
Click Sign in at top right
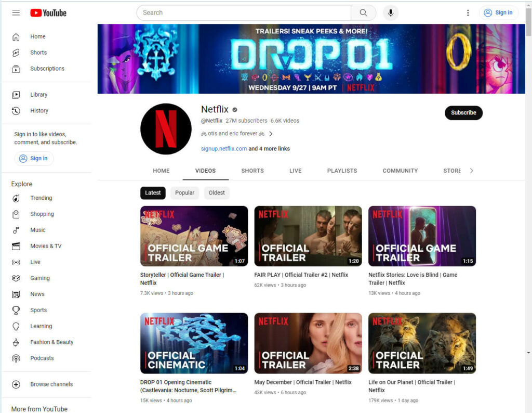coord(498,13)
